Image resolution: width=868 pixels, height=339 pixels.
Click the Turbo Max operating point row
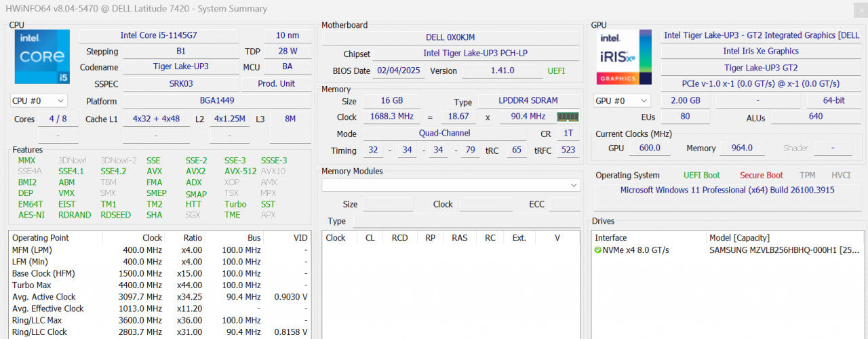(159, 285)
